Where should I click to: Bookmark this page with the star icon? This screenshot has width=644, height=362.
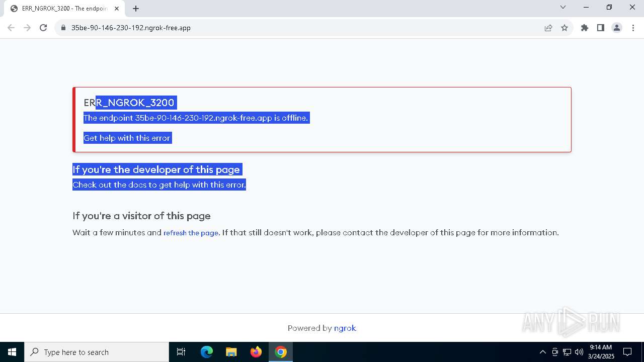(565, 28)
